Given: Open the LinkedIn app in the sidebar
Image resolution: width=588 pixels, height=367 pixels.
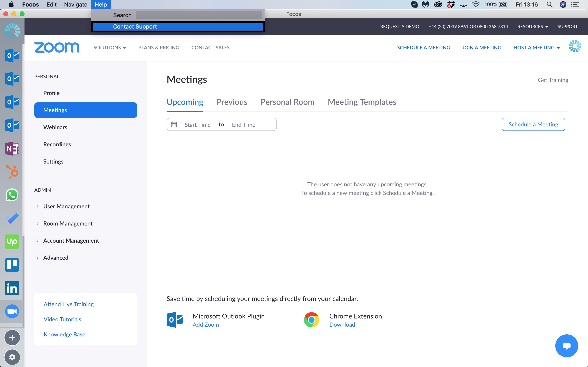Looking at the screenshot, I should 12,288.
